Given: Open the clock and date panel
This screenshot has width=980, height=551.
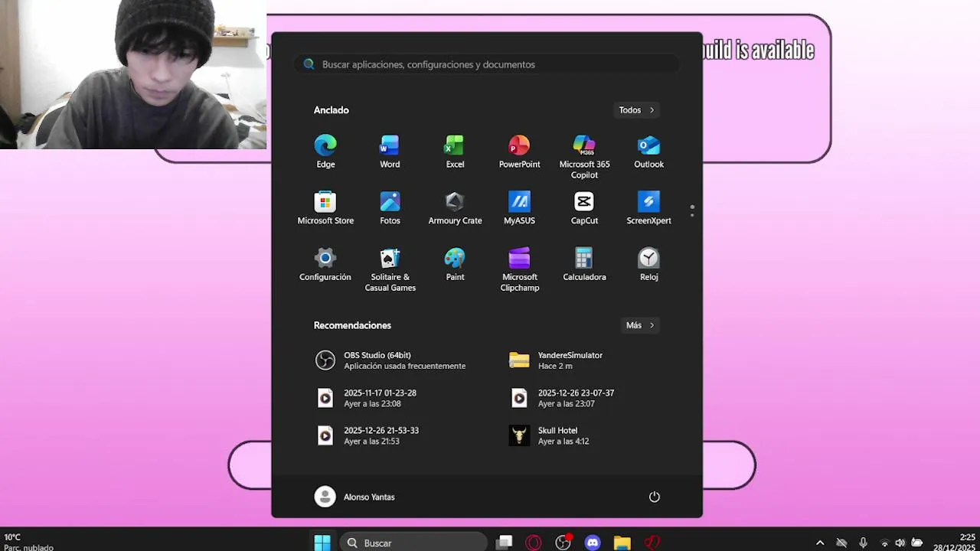Looking at the screenshot, I should coord(954,542).
